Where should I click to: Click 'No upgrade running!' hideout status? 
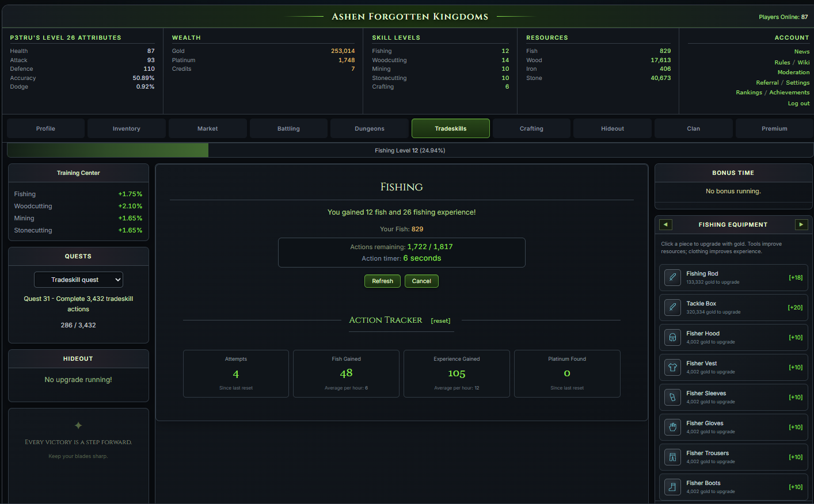coord(78,380)
